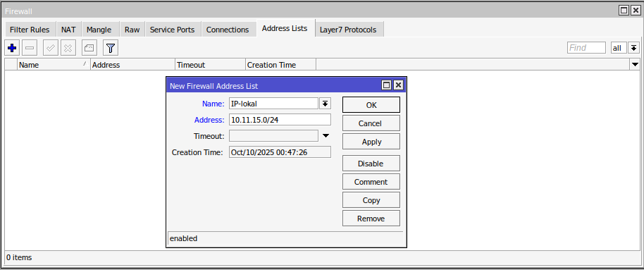Image resolution: width=644 pixels, height=270 pixels.
Task: Click the remove (minus) toolbar icon
Action: coord(30,48)
